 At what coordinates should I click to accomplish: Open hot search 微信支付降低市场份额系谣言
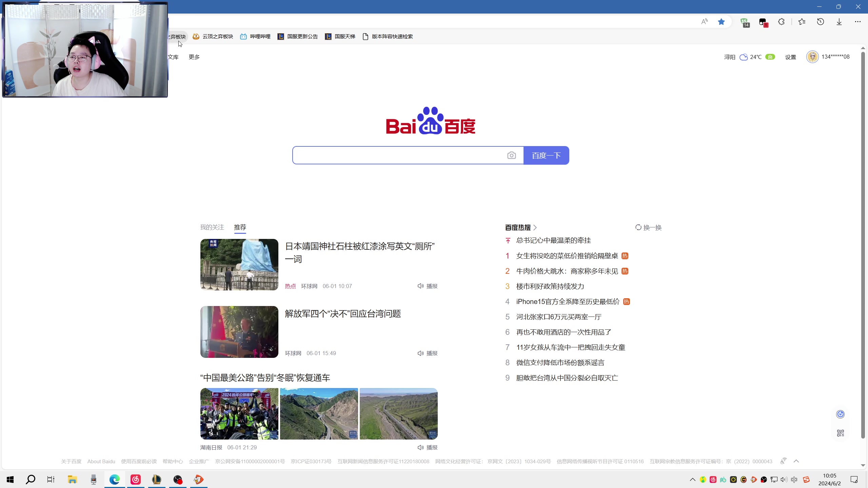click(560, 363)
